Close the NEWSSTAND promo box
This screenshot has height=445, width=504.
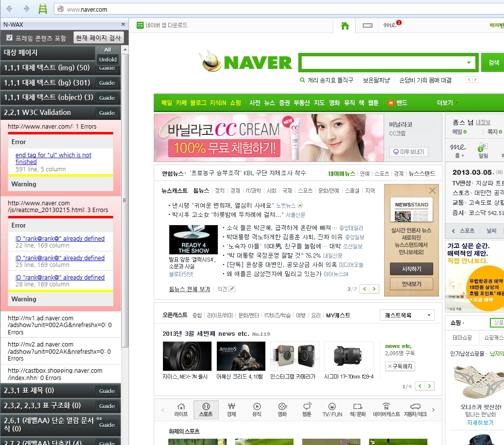[432, 191]
